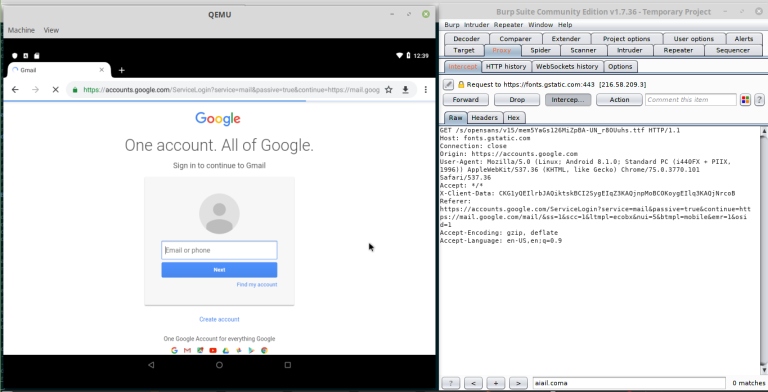Close the Gmail browser tab

point(102,70)
